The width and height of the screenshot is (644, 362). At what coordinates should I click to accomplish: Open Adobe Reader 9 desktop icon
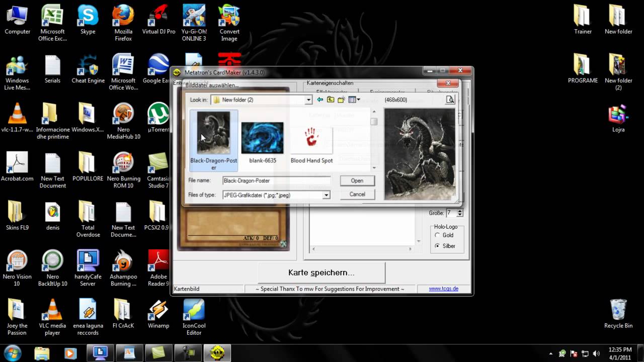[x=158, y=268]
